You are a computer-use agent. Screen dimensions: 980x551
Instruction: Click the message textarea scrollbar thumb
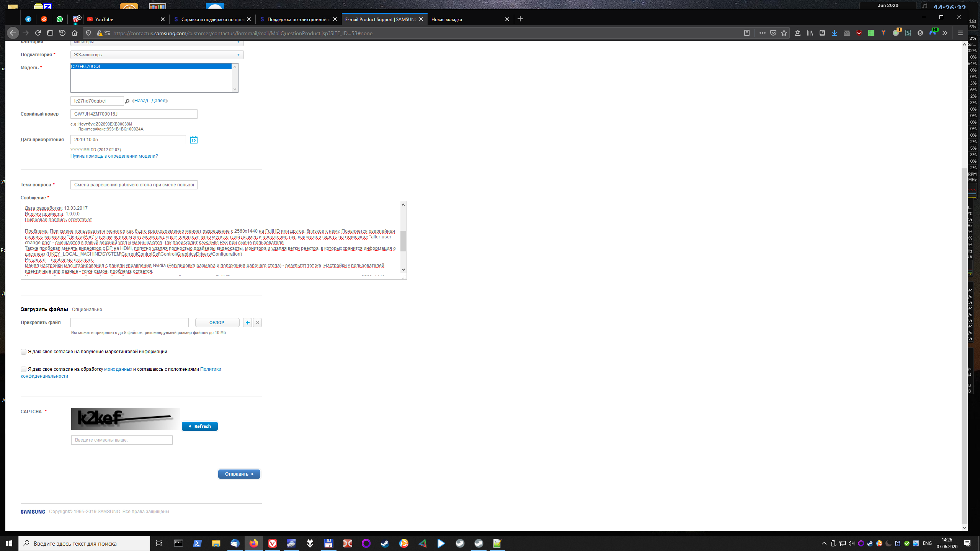coord(403,241)
